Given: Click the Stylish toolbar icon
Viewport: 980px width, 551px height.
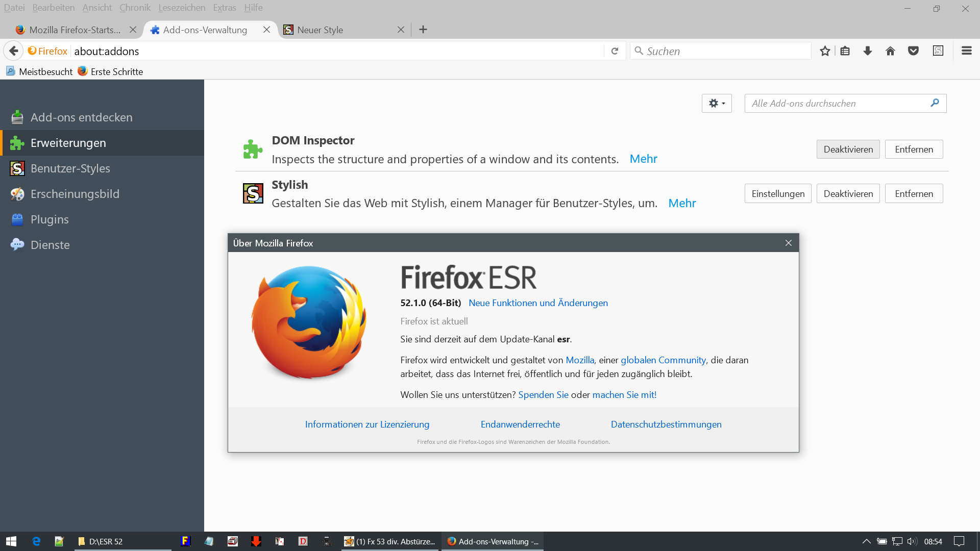Looking at the screenshot, I should (938, 51).
